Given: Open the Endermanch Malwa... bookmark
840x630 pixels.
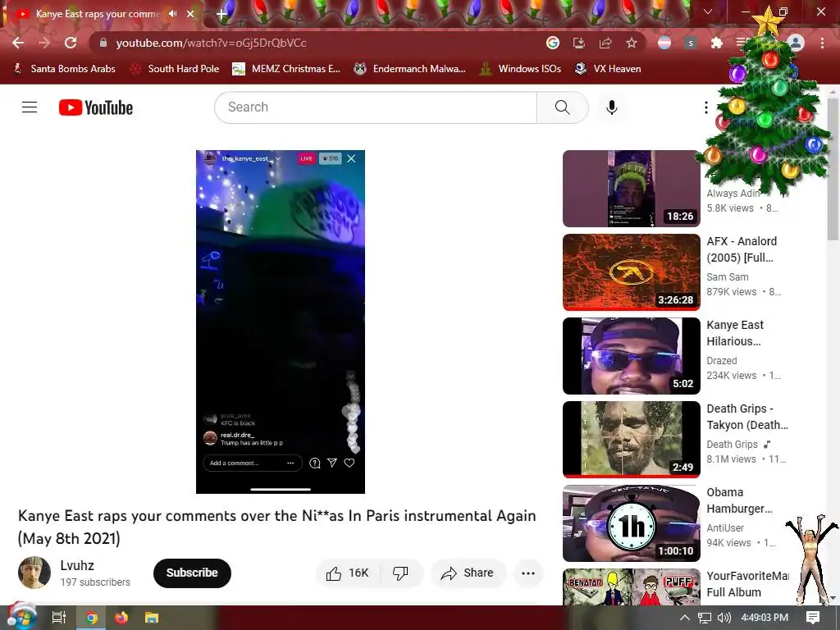Looking at the screenshot, I should [x=409, y=69].
